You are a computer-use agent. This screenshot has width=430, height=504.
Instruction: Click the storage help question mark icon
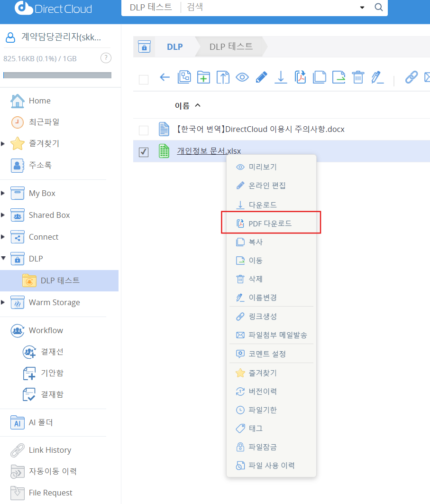(x=106, y=58)
